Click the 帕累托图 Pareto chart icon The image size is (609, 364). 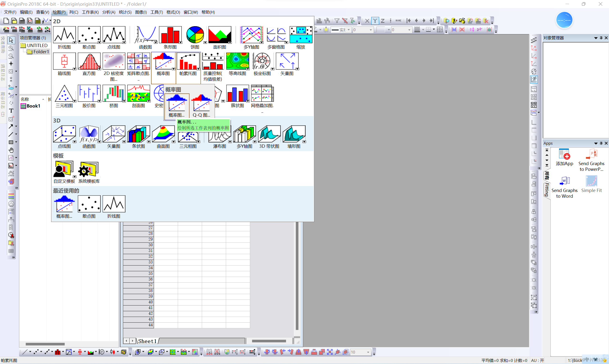click(x=188, y=61)
